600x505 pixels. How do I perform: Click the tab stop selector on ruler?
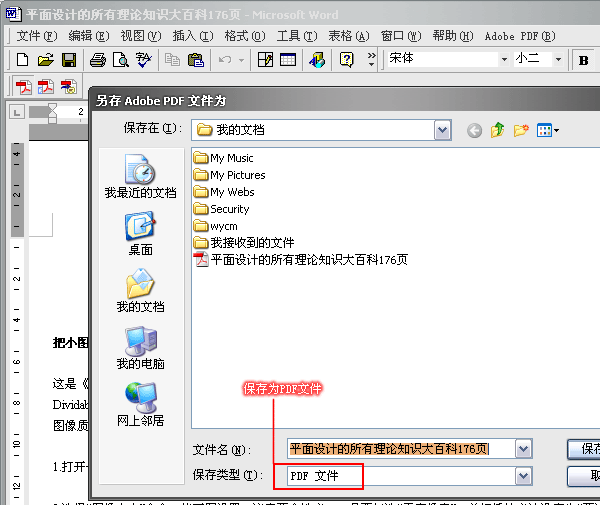(17, 112)
